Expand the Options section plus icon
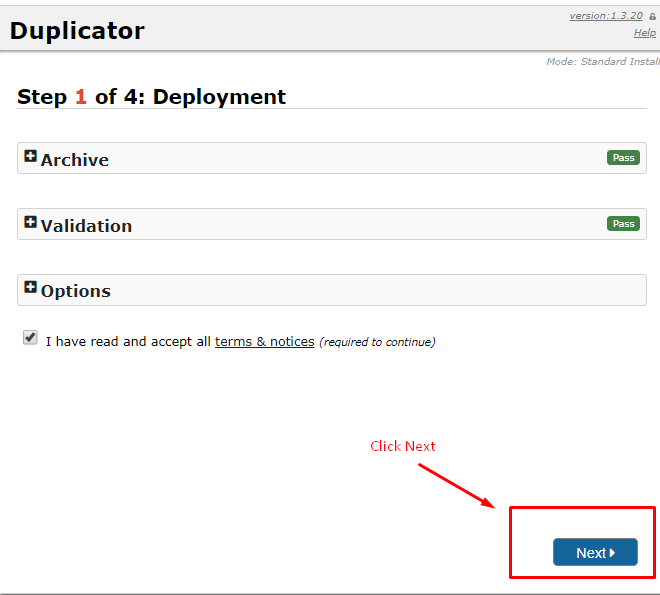 pos(30,287)
